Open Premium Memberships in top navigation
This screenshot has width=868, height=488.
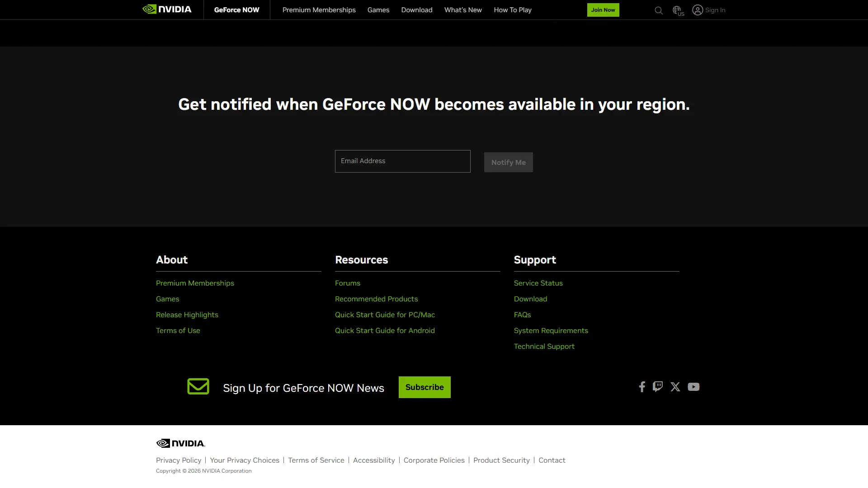click(x=319, y=10)
